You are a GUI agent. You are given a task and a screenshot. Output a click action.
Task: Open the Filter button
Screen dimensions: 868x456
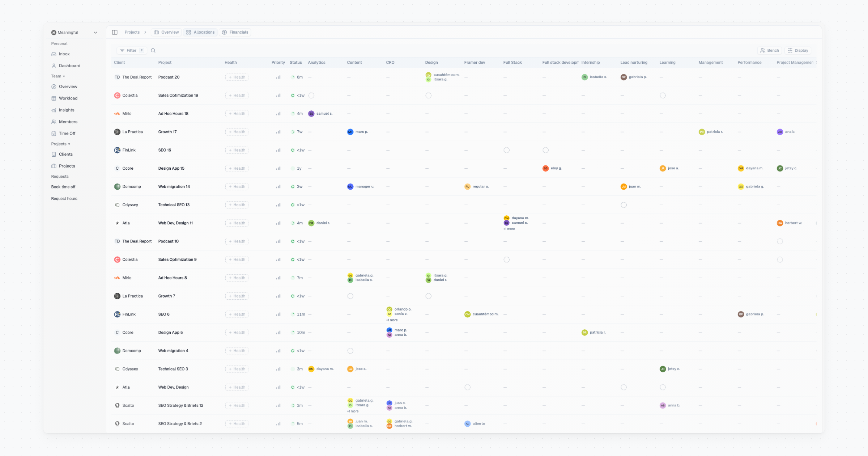click(131, 51)
